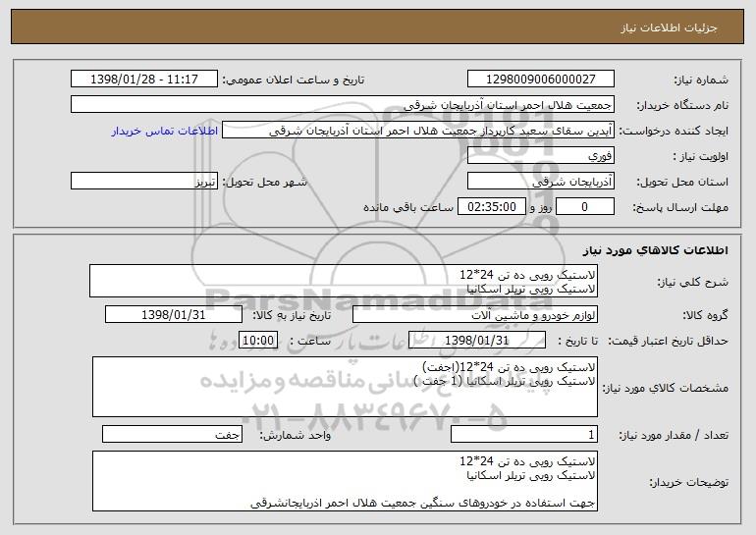This screenshot has width=756, height=535.
Task: Click the label شرح کلی نیاز
Action: coord(693,282)
